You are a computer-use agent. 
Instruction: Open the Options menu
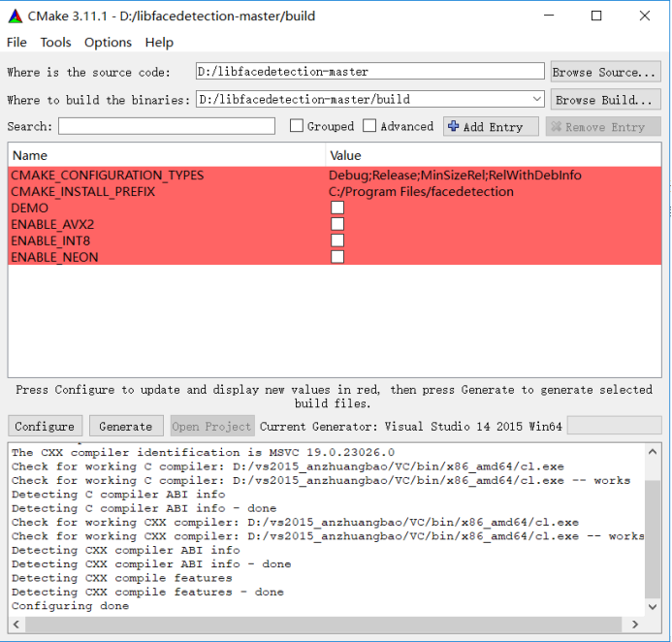(108, 43)
